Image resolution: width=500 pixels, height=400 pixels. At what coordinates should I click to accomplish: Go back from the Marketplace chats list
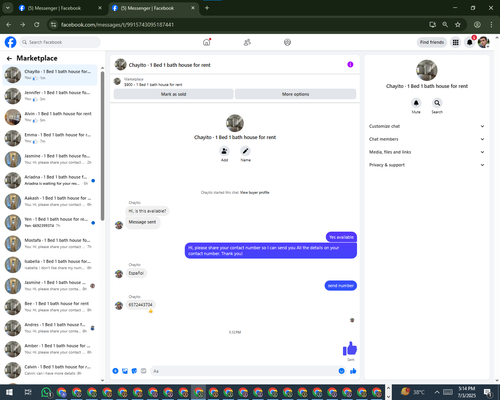pyautogui.click(x=9, y=58)
